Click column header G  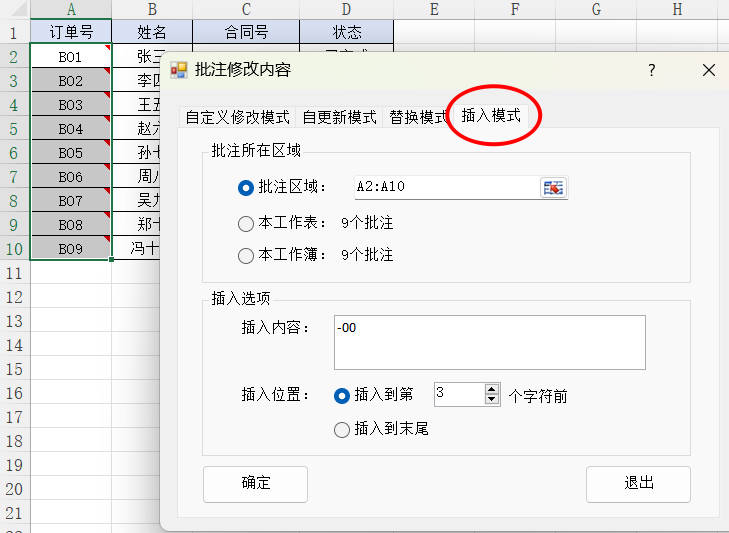(x=596, y=9)
